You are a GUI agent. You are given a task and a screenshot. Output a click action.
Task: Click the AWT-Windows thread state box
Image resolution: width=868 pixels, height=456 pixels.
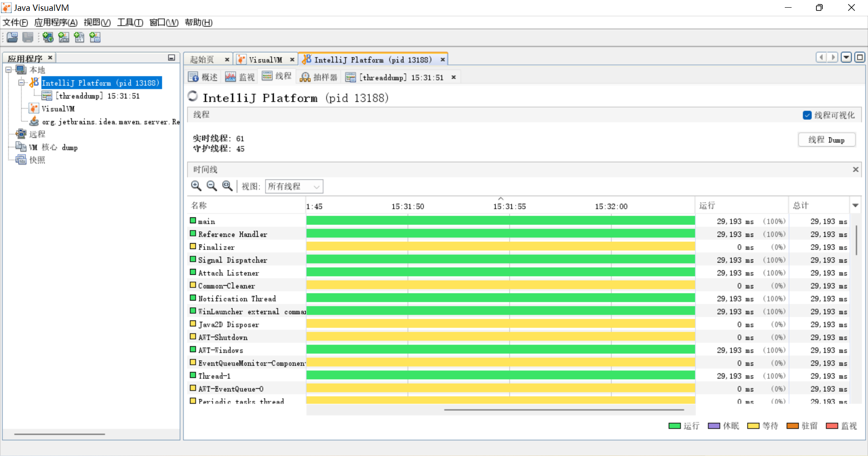point(193,349)
